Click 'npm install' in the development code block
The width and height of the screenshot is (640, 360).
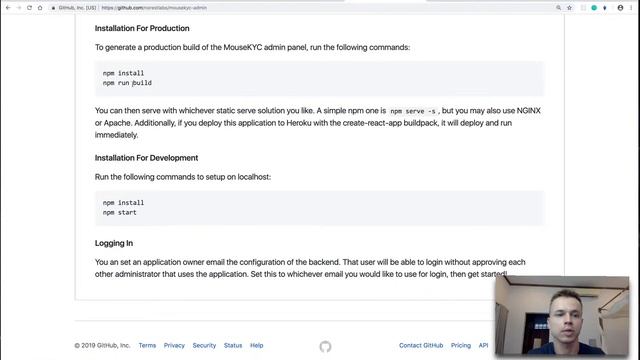(123, 203)
